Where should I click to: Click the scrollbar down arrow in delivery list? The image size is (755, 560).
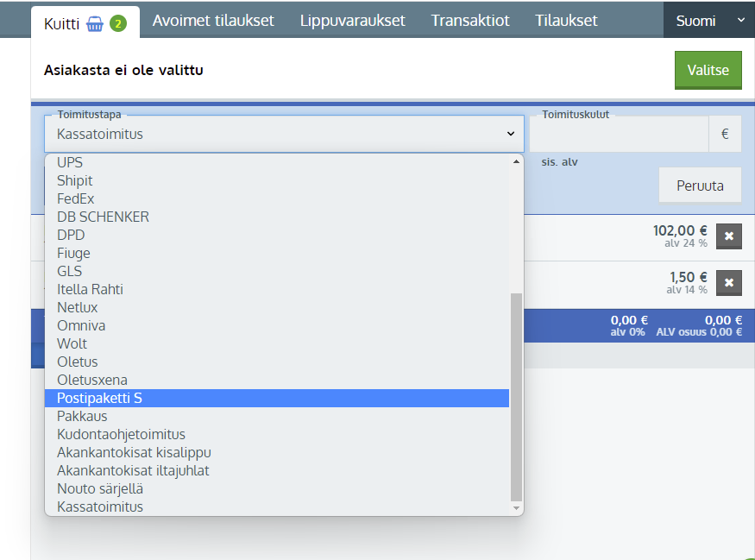click(x=516, y=508)
